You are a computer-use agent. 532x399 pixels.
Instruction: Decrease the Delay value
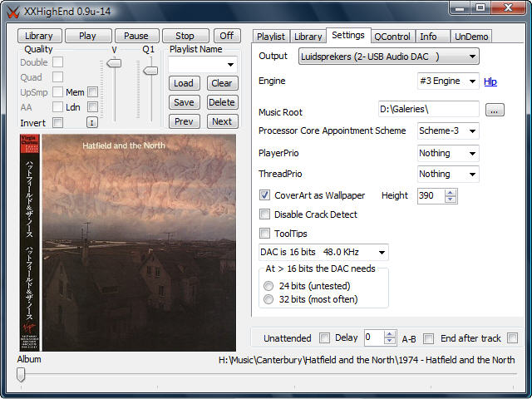click(390, 341)
